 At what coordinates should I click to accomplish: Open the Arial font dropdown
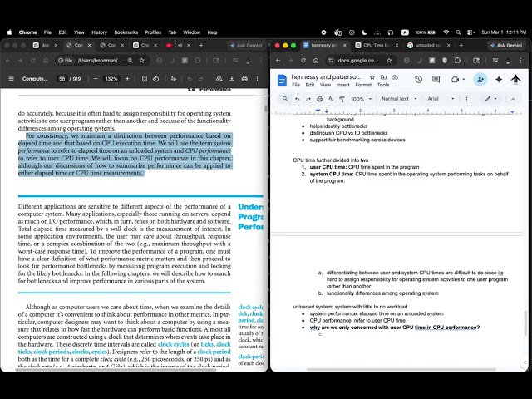coord(441,99)
